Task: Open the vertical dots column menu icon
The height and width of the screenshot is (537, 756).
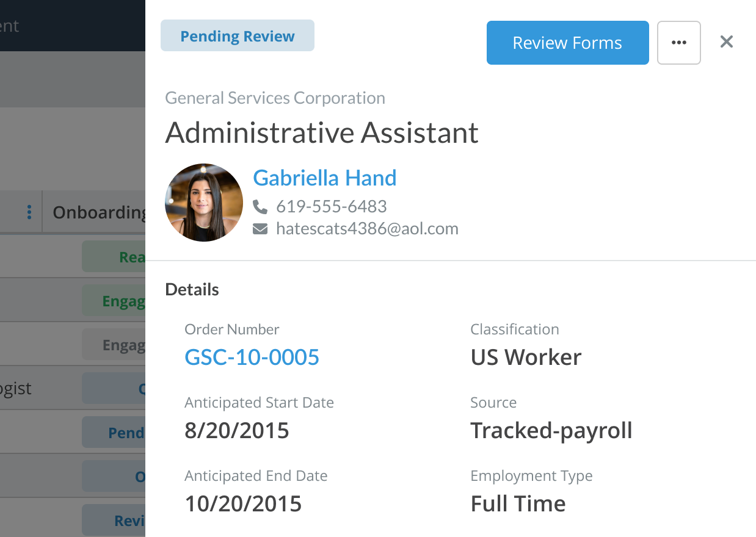Action: pos(29,212)
